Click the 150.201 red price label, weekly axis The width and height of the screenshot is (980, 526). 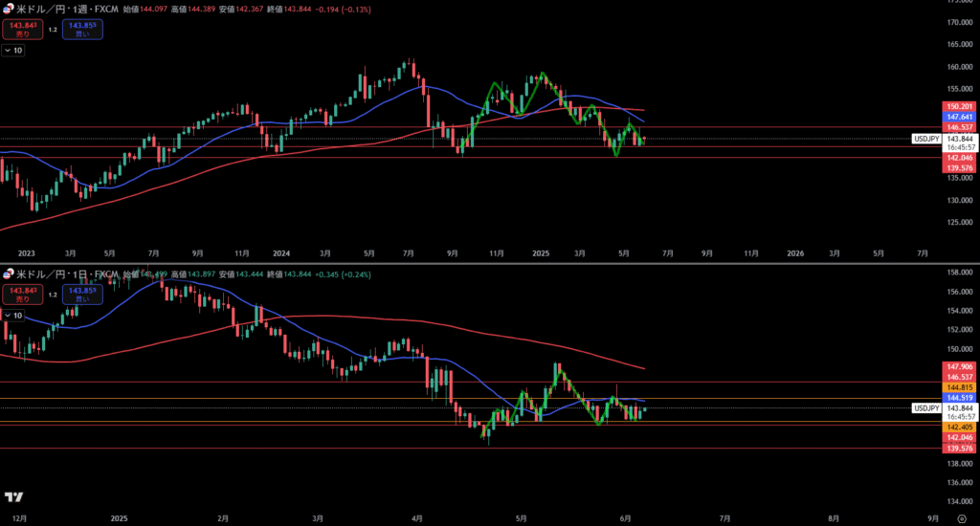[959, 107]
